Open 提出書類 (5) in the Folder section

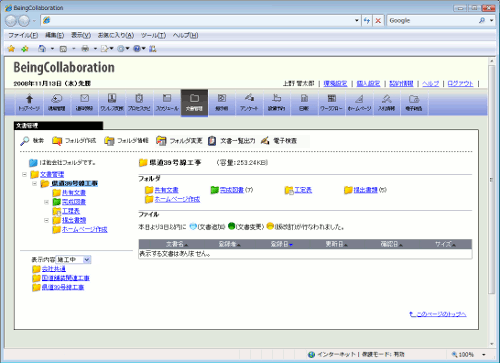[365, 190]
